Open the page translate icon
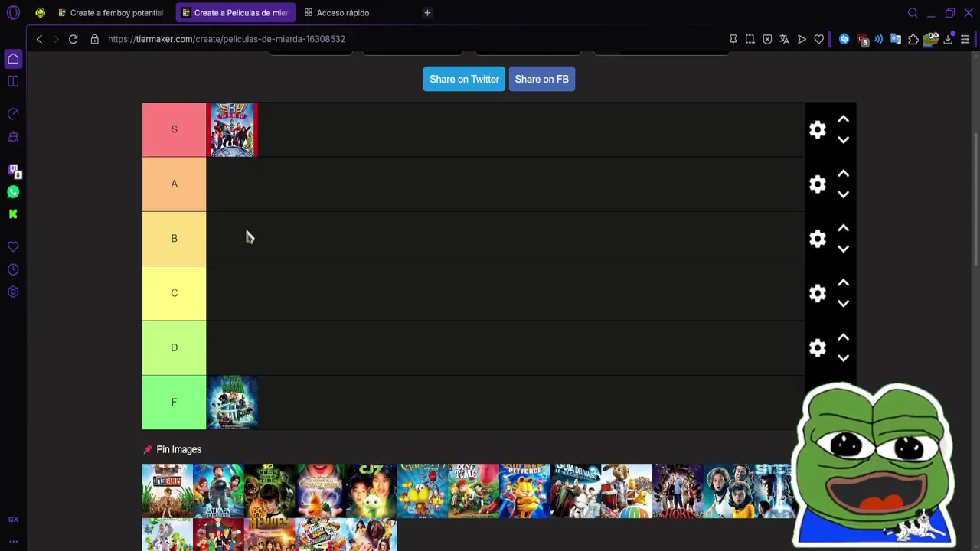 [x=784, y=39]
